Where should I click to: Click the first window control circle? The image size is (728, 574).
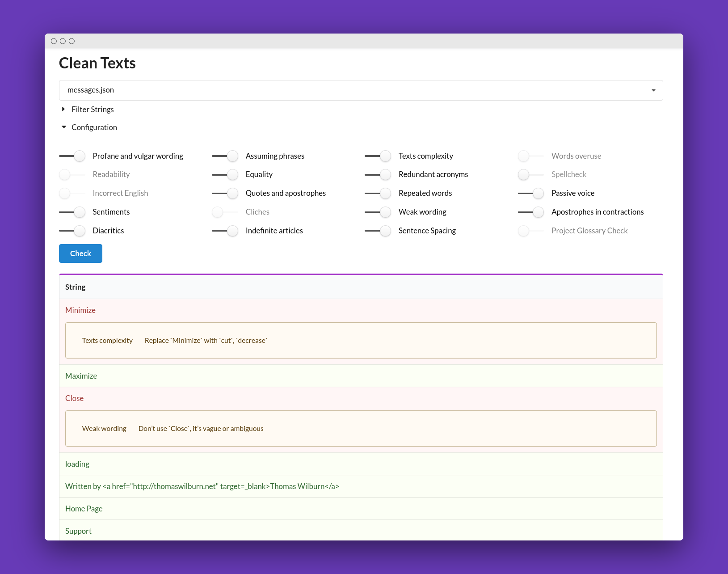54,41
